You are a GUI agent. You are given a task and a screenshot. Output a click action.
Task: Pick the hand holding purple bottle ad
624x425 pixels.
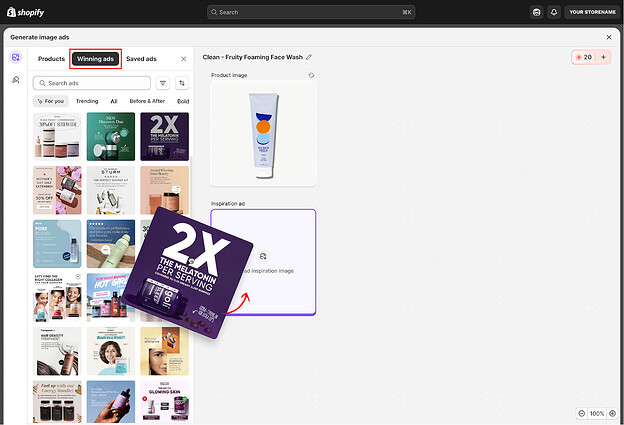111,402
